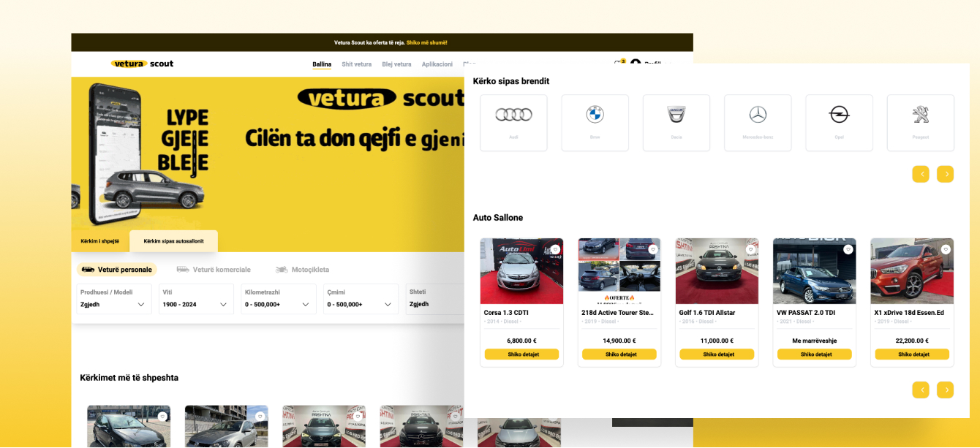Screen dimensions: 980x448
Task: Favorite the Corsa 1.3 CDTI heart icon
Action: tap(555, 249)
